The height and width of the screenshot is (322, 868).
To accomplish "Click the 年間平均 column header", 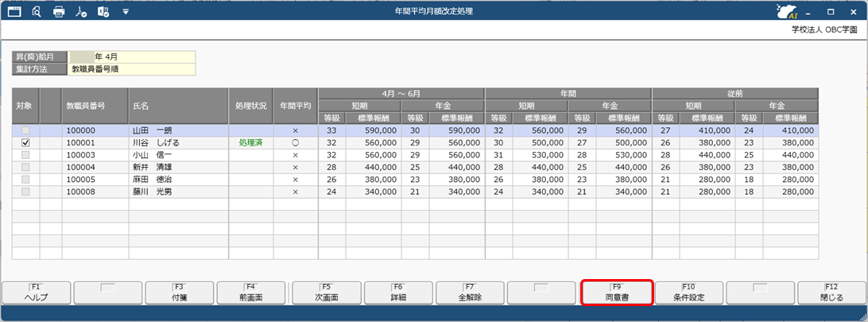I will [296, 106].
